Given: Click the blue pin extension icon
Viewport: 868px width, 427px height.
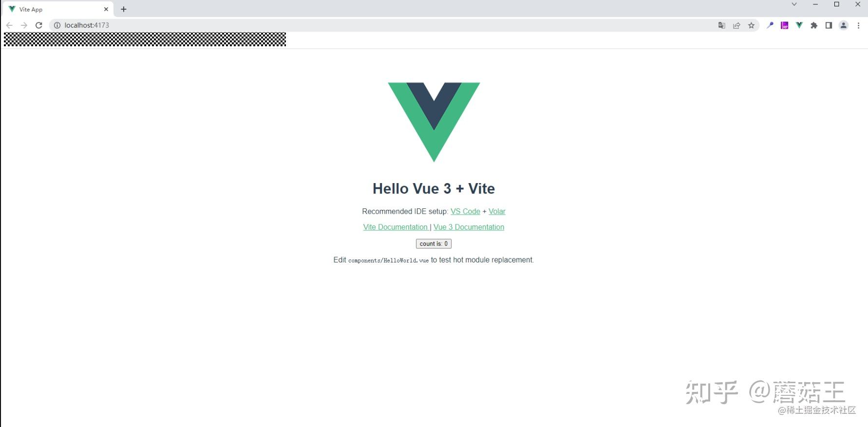Looking at the screenshot, I should [x=770, y=25].
